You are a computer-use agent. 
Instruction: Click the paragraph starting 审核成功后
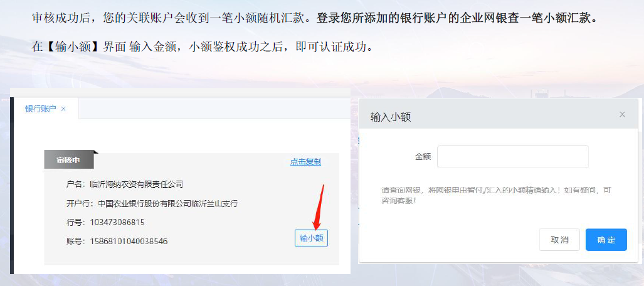[315, 18]
